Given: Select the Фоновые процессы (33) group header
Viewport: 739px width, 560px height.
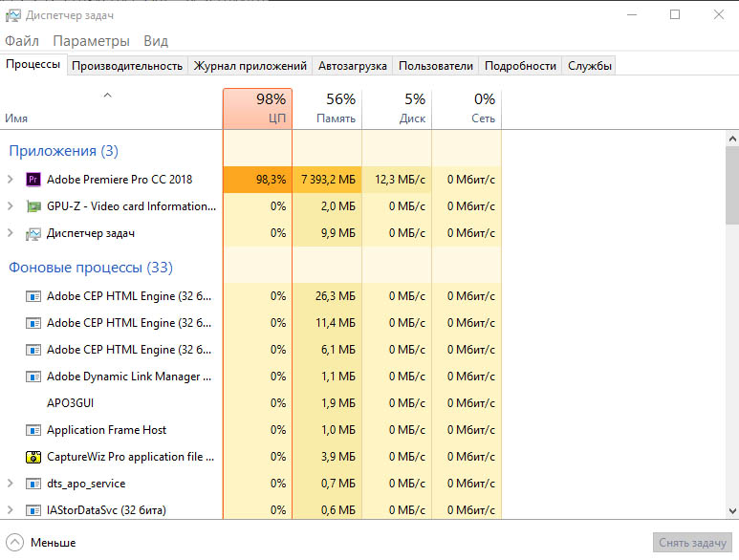Looking at the screenshot, I should click(x=91, y=268).
